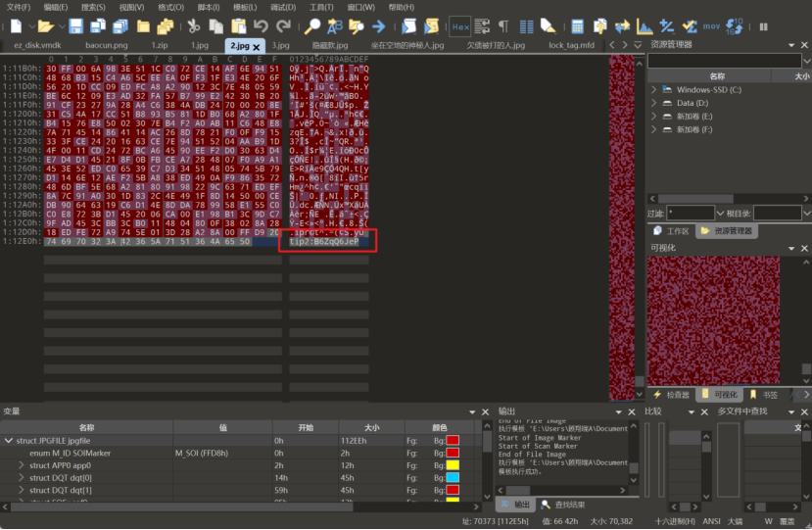Click the paragraph mark toolbar icon
Image resolution: width=812 pixels, height=530 pixels.
[503, 26]
